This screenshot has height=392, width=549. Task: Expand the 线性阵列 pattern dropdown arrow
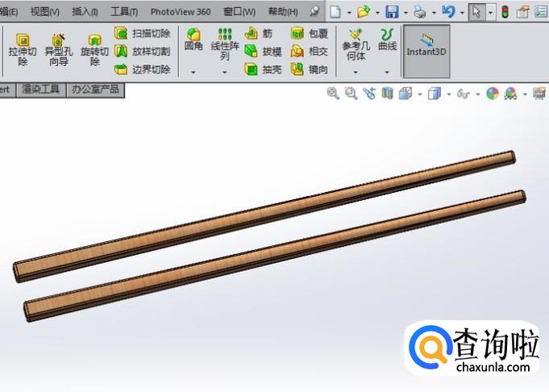225,73
